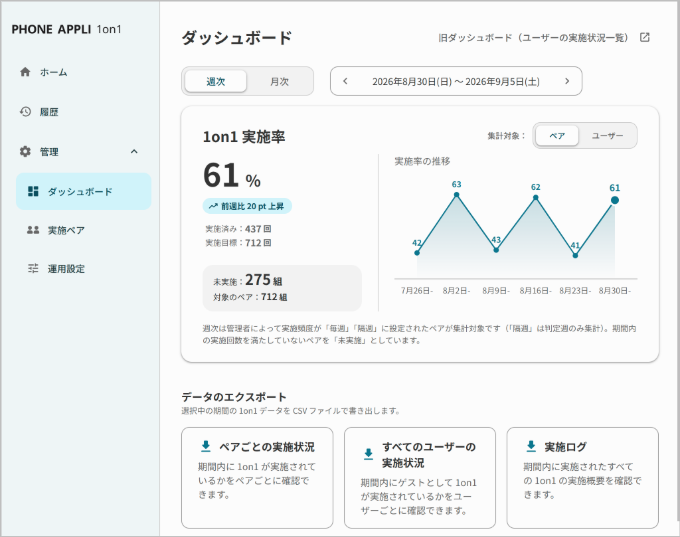Click download icon for すべてのユーザーの実施状況

tap(368, 454)
